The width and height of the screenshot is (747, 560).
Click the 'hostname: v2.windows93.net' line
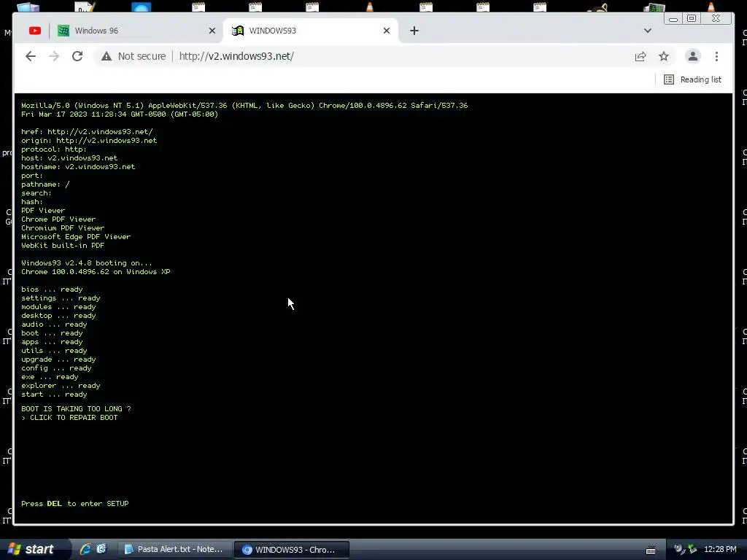click(78, 167)
